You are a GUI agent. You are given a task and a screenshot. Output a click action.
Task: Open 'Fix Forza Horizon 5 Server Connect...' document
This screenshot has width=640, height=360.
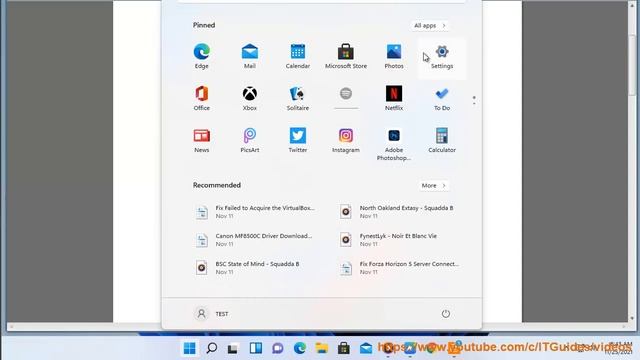pyautogui.click(x=399, y=268)
